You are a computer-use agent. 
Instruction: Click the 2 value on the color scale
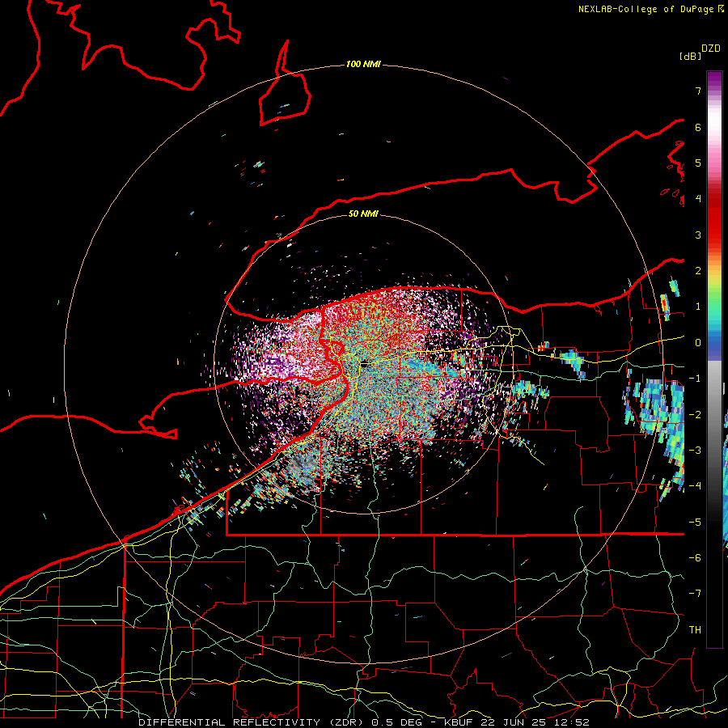click(x=698, y=271)
